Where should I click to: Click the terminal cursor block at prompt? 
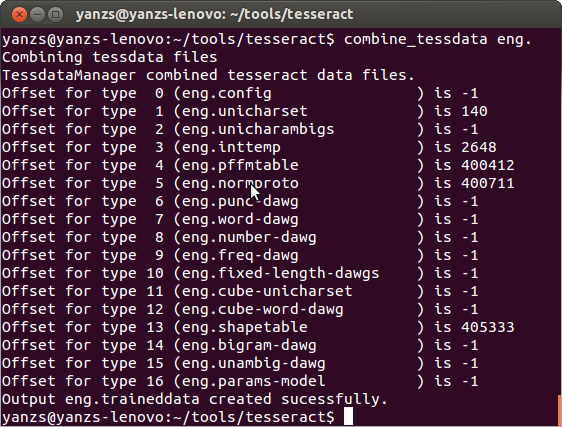pos(348,416)
